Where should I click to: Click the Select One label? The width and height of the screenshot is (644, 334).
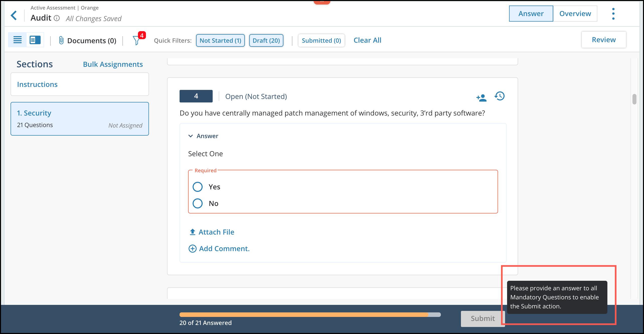[x=205, y=154]
